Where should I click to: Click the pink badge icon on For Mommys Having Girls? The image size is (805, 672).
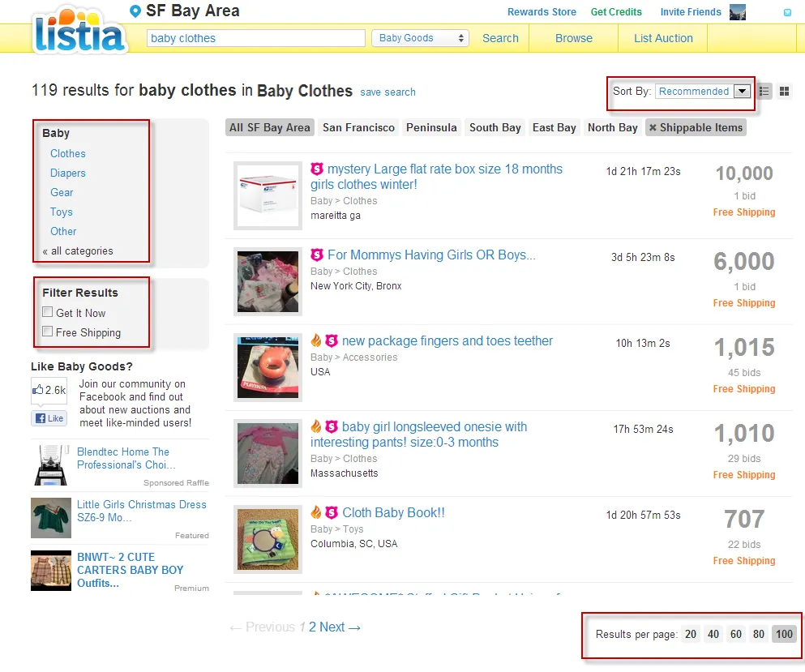click(x=317, y=254)
